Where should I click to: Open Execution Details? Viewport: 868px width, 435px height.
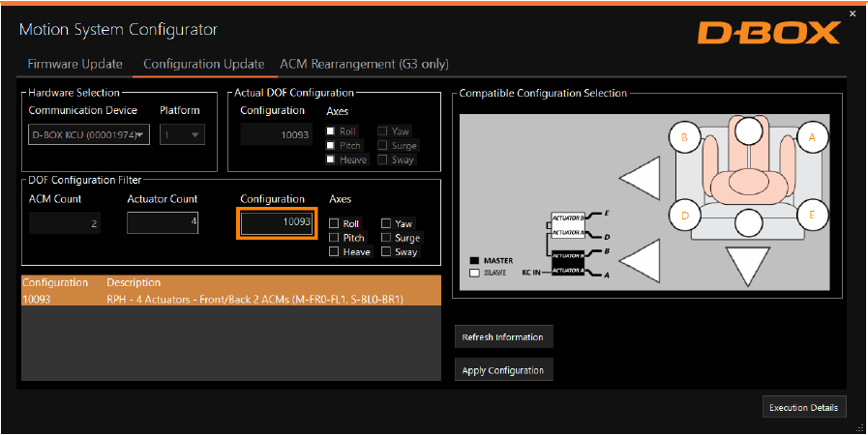click(803, 407)
